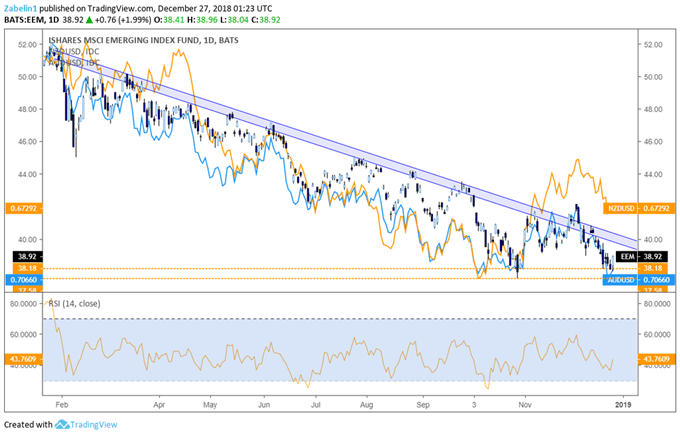Click the 38.18 orange level label on right

[653, 268]
